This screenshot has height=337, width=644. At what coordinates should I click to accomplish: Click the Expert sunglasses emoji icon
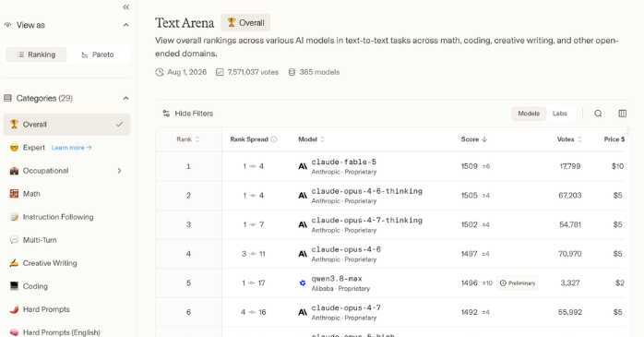coord(14,148)
